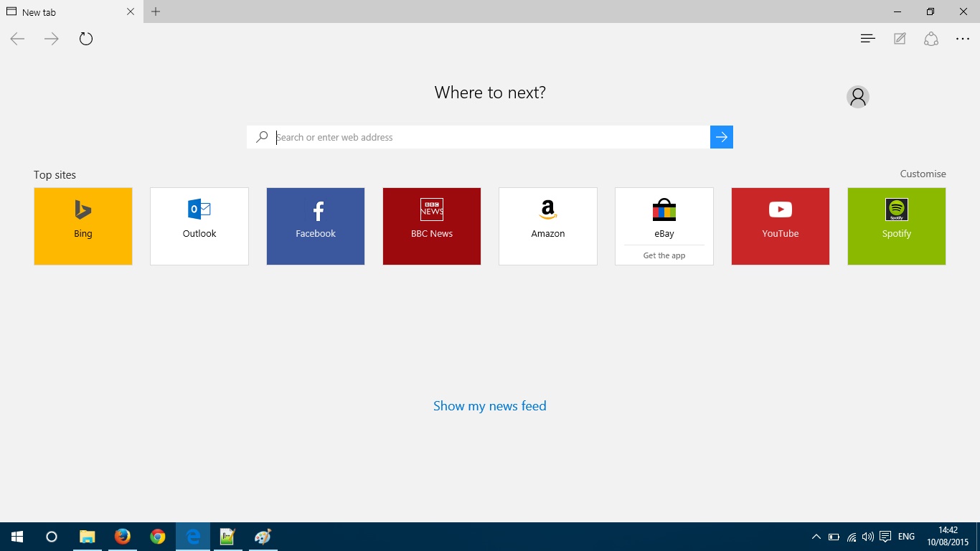Click Get the app under eBay

(664, 255)
